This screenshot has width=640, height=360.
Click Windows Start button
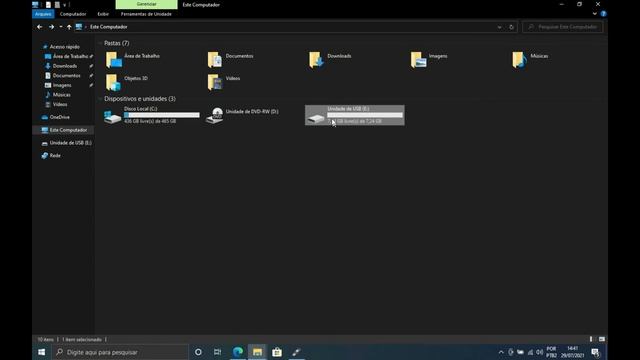[42, 352]
